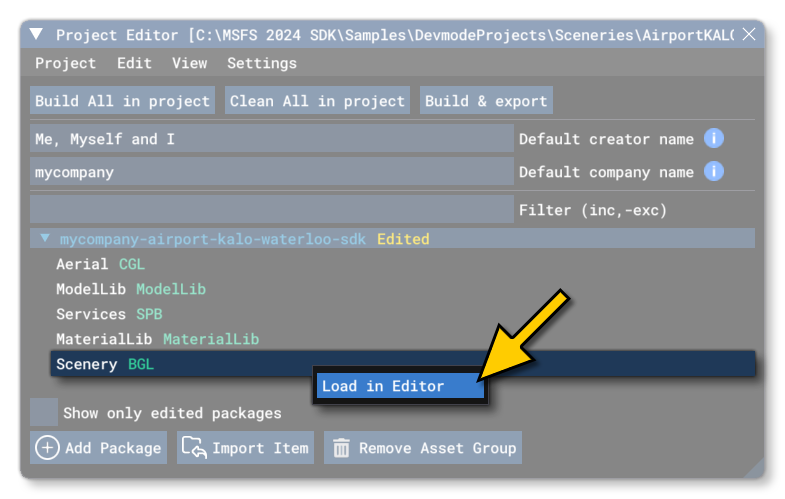Click the Remove Asset Group trash icon
The image size is (785, 499).
pos(341,447)
